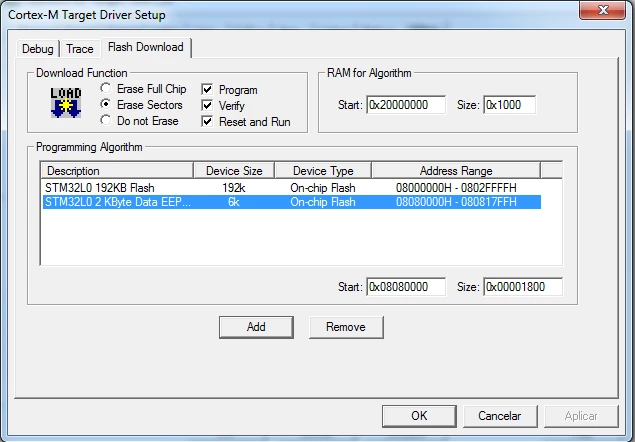Confirm with the OK button
The height and width of the screenshot is (442, 635).
point(419,416)
